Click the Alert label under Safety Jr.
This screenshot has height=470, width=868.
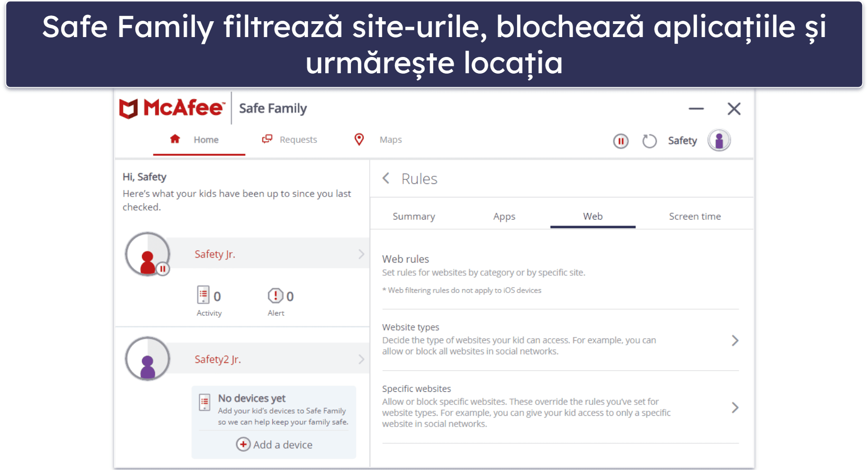coord(276,313)
